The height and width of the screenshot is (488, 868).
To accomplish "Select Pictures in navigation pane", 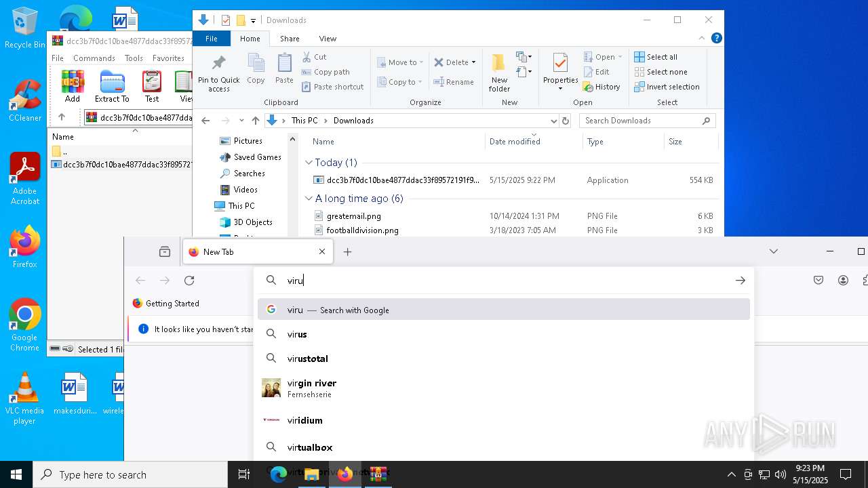I will [x=248, y=141].
